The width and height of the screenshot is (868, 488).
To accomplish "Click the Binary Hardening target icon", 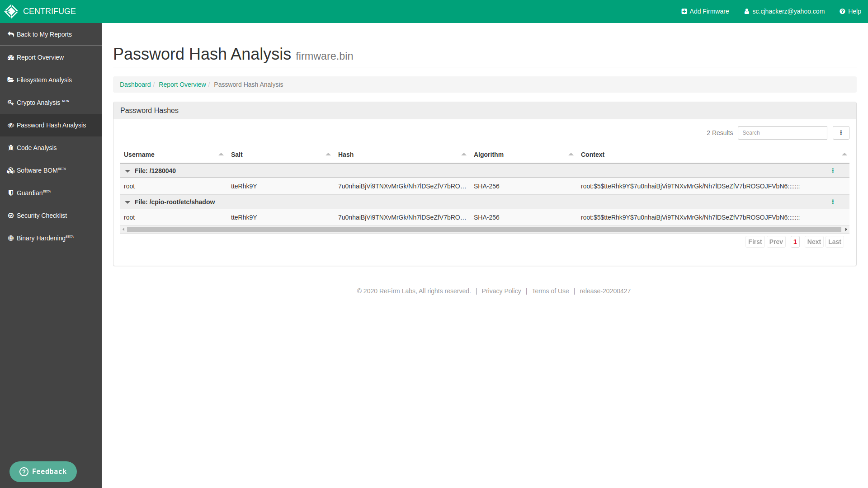I will [11, 238].
